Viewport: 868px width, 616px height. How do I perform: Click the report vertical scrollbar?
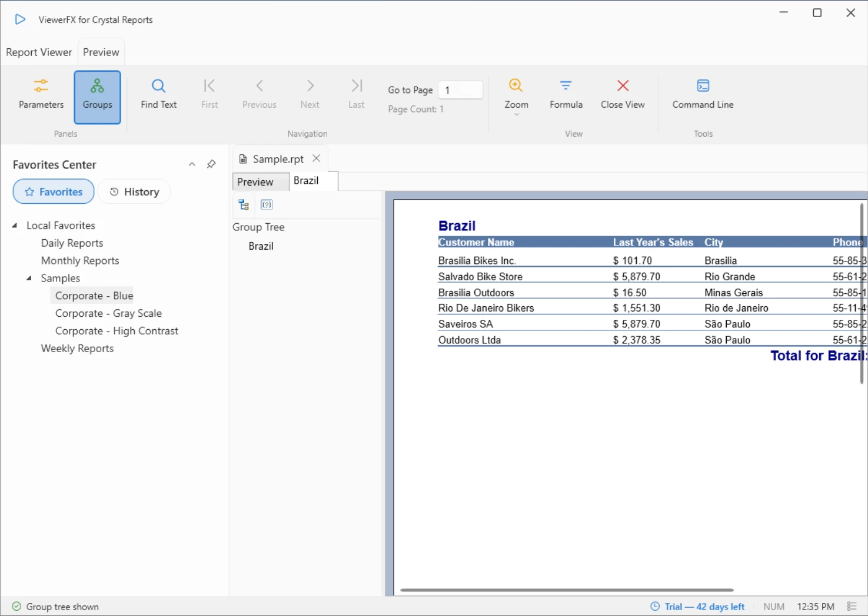(862, 293)
